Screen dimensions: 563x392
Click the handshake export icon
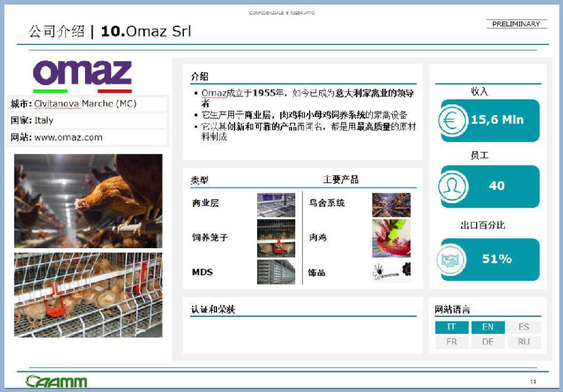coord(451,259)
